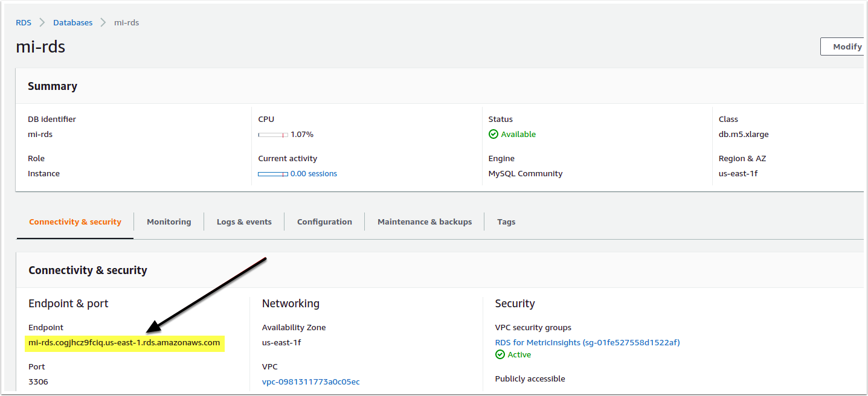
Task: Click the green Active security group icon
Action: (x=500, y=354)
